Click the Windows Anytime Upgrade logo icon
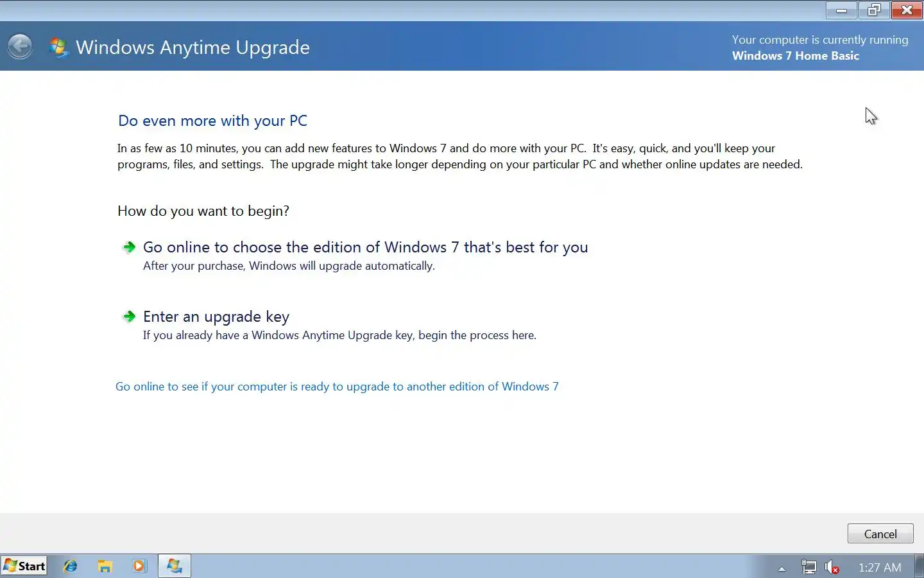The image size is (924, 578). pyautogui.click(x=58, y=47)
